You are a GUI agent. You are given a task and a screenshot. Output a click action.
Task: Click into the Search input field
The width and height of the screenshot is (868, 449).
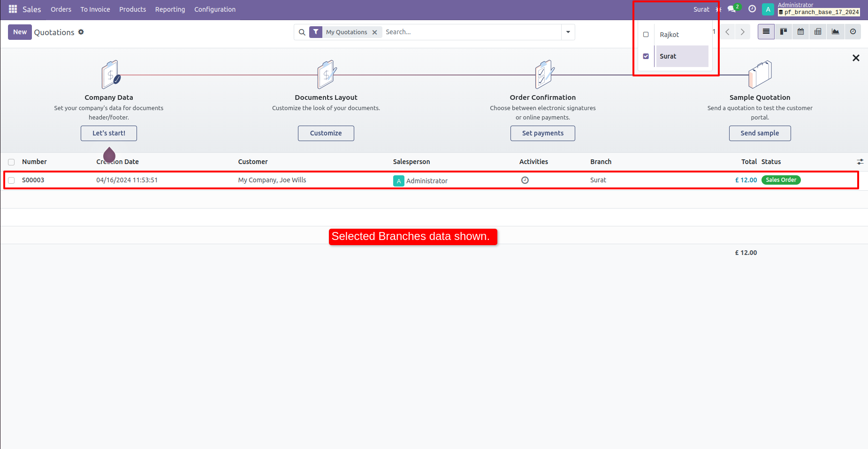pyautogui.click(x=469, y=32)
